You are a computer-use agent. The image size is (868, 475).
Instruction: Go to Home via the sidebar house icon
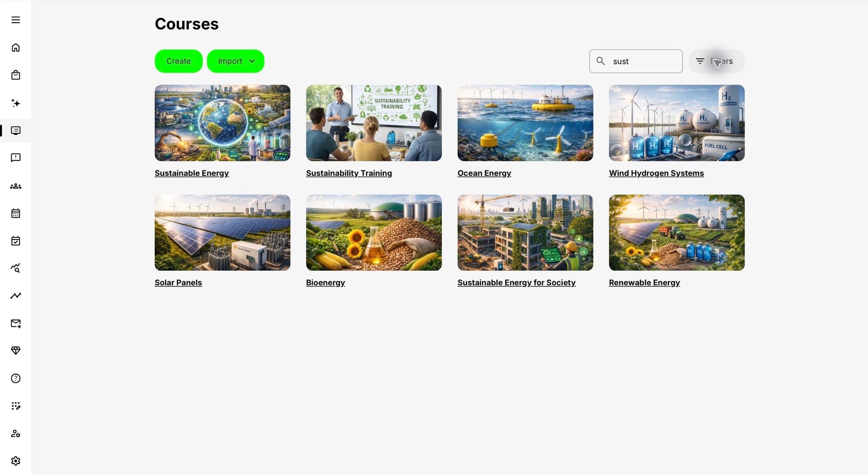pos(16,47)
